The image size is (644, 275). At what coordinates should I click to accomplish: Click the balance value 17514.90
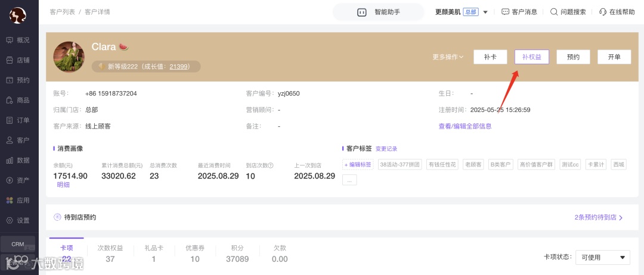coord(70,176)
